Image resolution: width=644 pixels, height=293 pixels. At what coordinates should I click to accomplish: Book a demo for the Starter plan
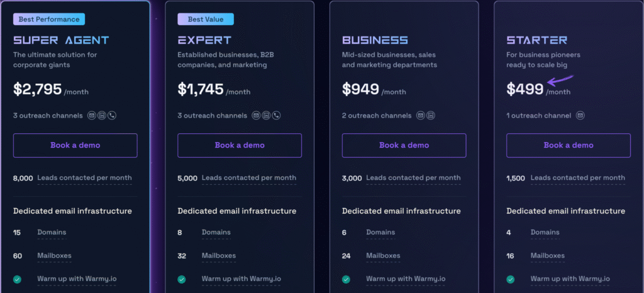pos(569,145)
